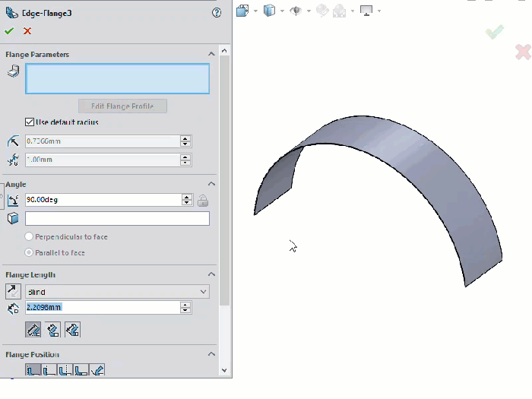Cancel the Edge-Flange with red X
The width and height of the screenshot is (532, 399).
coord(27,31)
